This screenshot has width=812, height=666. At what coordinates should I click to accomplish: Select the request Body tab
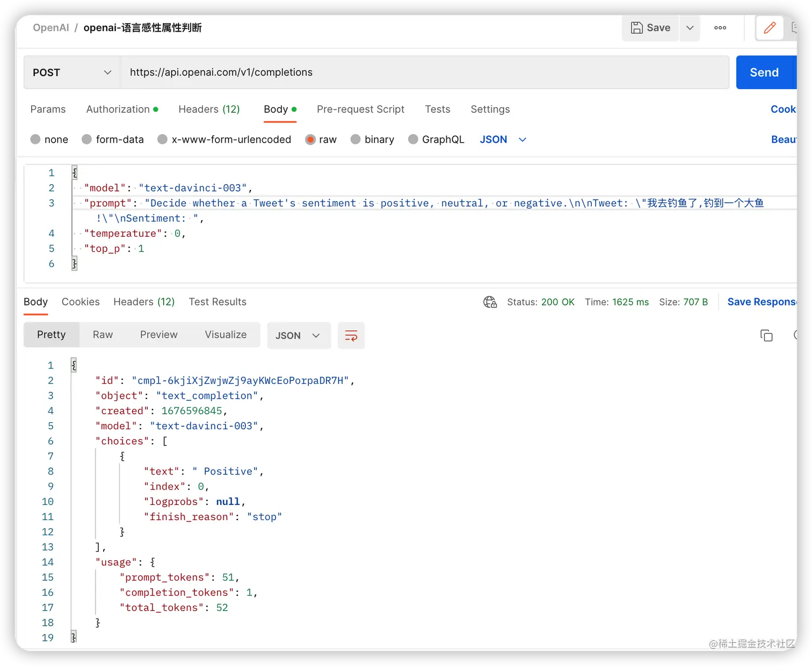tap(280, 109)
